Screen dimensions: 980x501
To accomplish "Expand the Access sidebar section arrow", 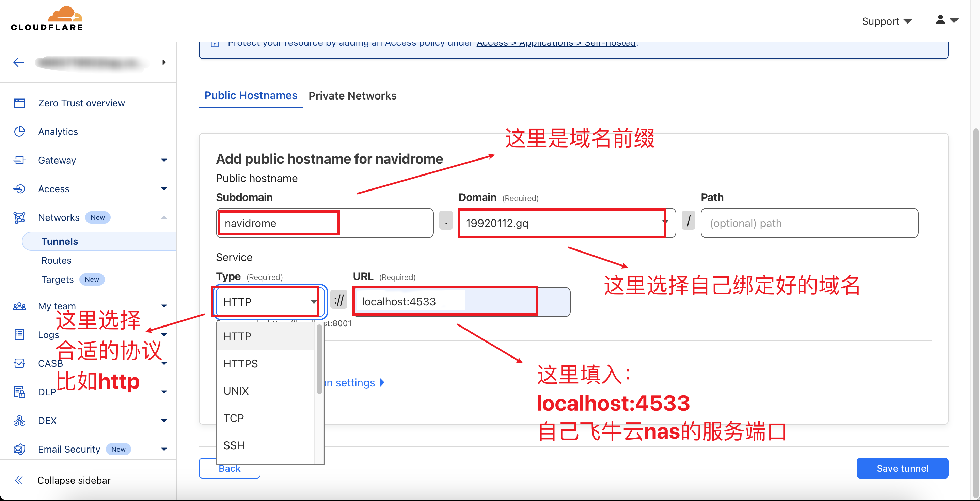I will (x=164, y=189).
